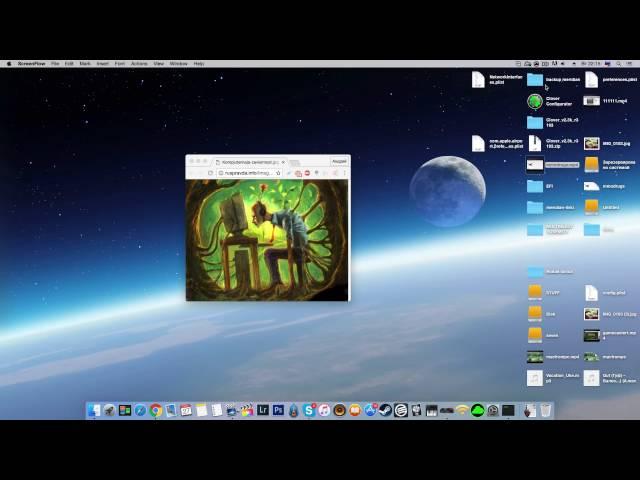Open the Terminal black icon in Dock

508,410
